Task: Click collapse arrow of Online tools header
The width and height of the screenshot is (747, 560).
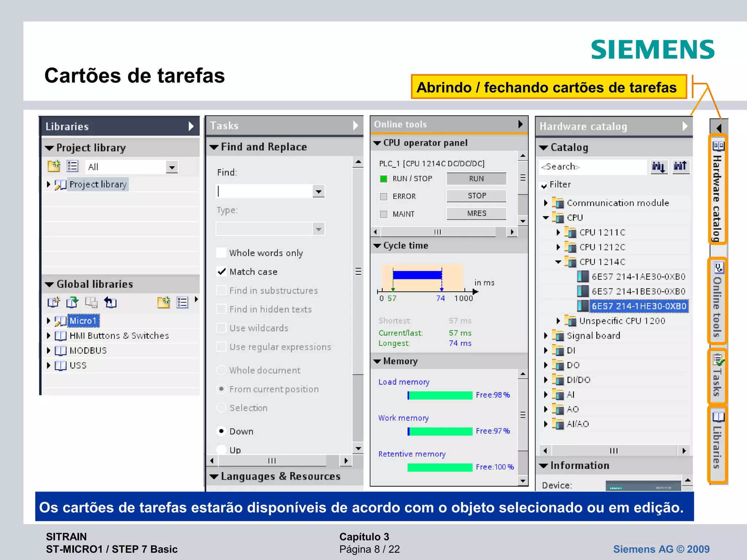Action: pyautogui.click(x=520, y=124)
